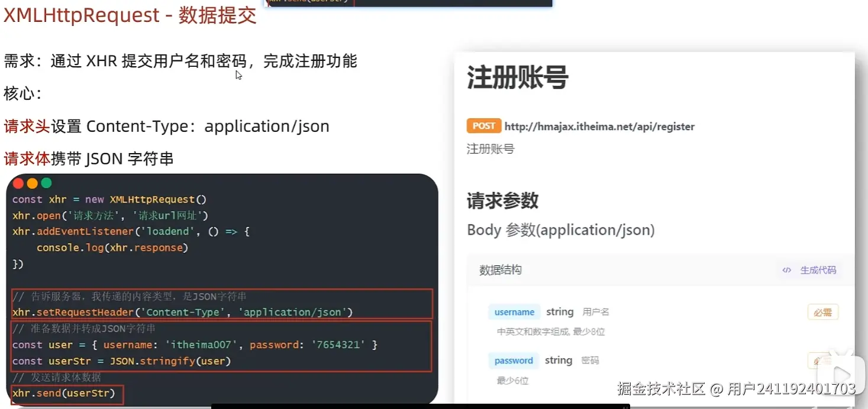
Task: Click comment 准备数据并转成JSON字符串
Action: tap(84, 328)
